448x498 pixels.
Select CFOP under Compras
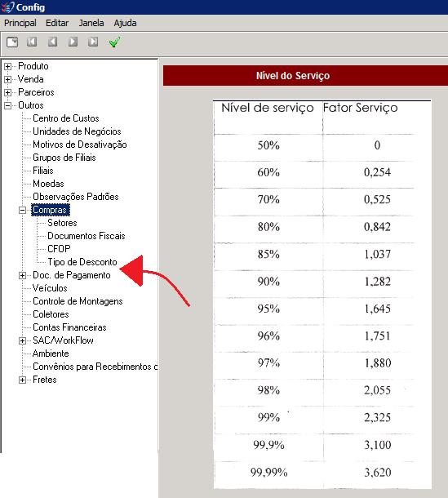(x=59, y=249)
